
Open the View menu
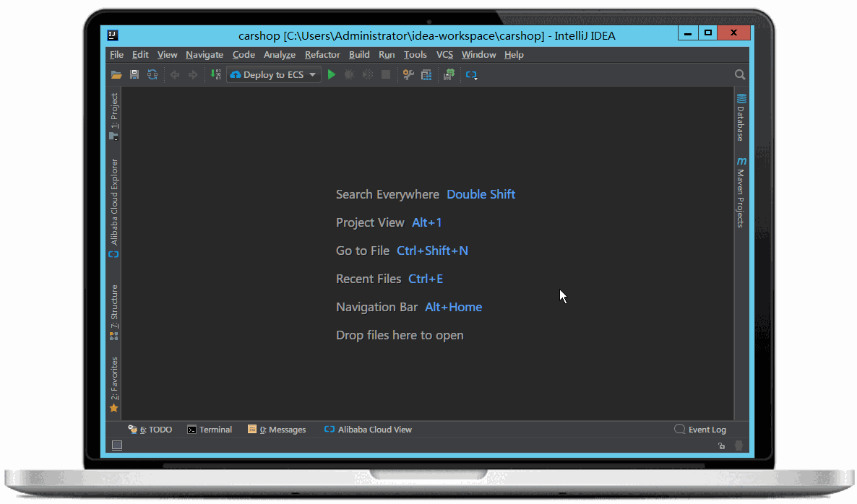167,55
